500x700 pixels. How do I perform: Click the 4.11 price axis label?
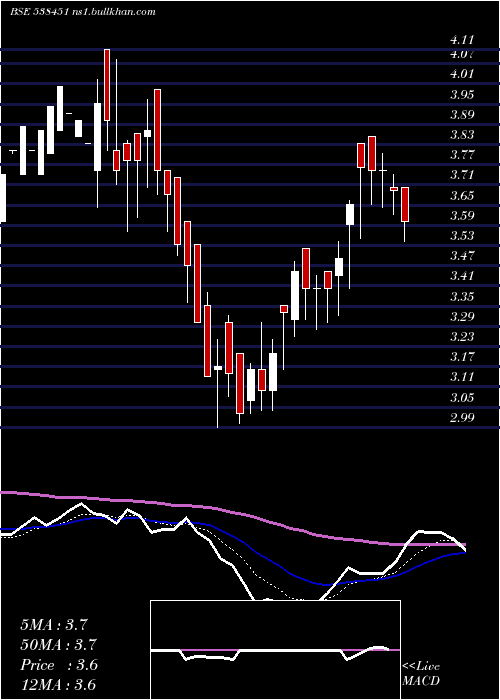click(x=462, y=40)
